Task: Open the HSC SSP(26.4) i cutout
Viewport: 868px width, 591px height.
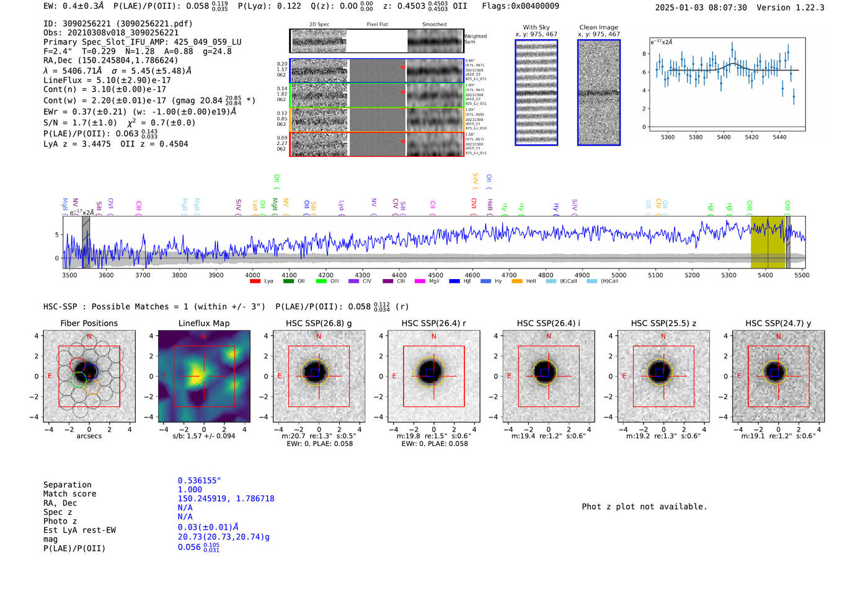Action: 549,376
